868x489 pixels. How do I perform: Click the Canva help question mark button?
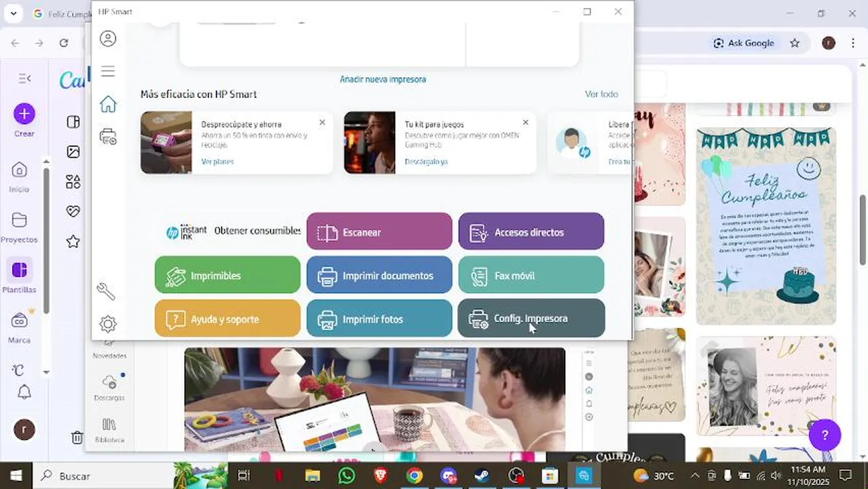coord(825,435)
